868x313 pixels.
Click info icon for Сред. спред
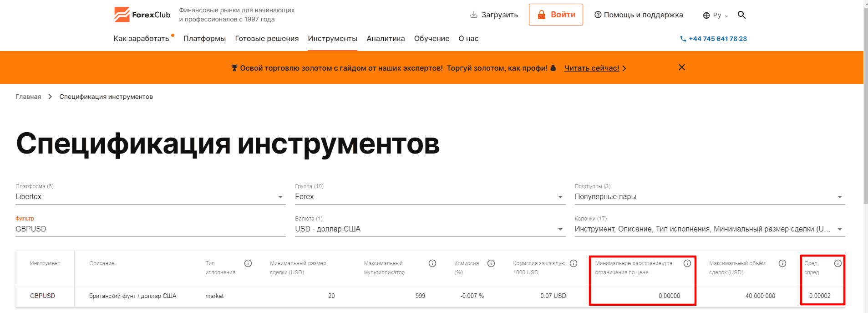pos(838,263)
